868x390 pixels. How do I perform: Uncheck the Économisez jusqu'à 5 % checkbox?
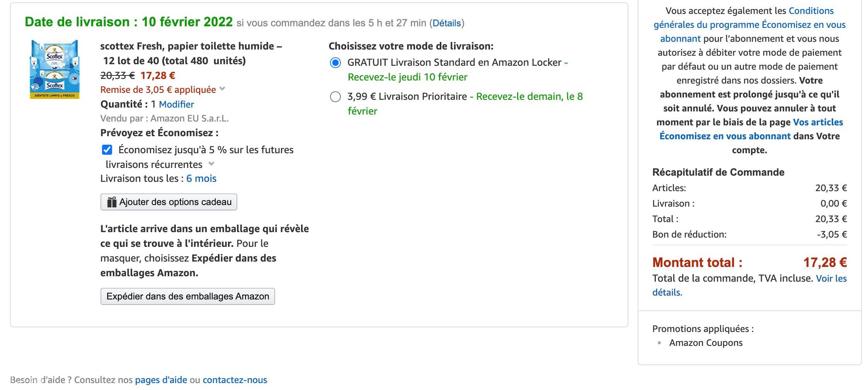(107, 150)
